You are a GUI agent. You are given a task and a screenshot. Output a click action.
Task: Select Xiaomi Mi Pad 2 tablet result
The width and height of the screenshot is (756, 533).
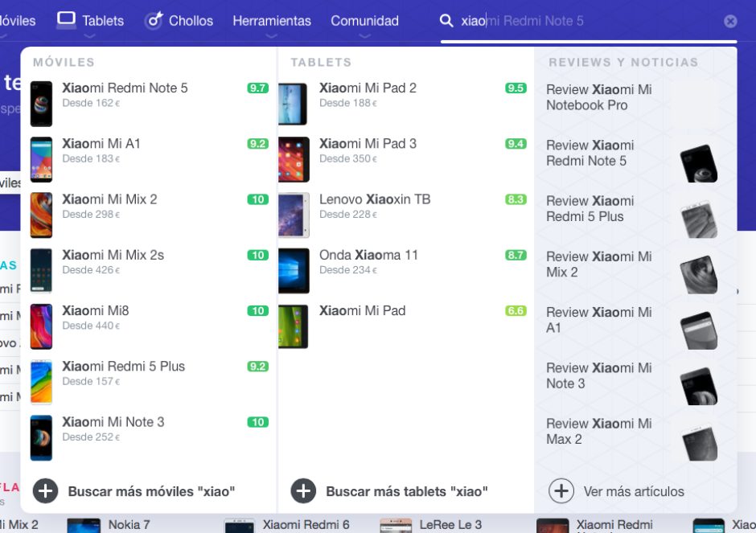(x=404, y=104)
